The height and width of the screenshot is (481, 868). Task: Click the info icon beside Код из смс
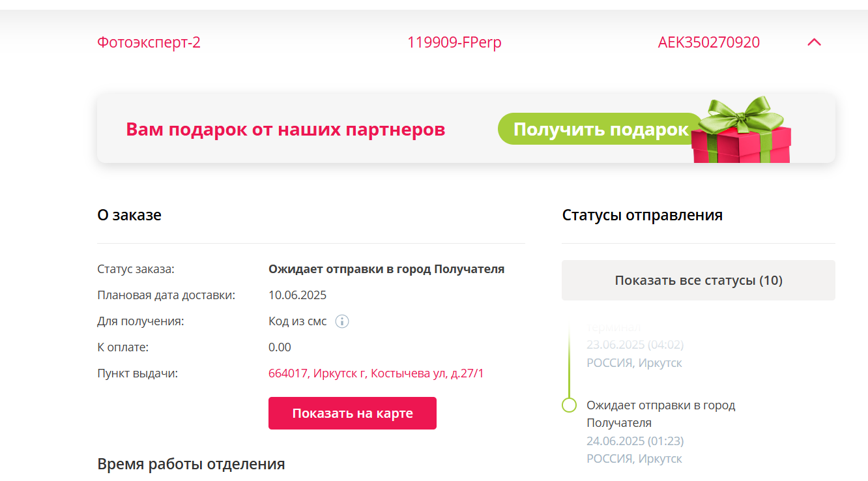pyautogui.click(x=342, y=321)
